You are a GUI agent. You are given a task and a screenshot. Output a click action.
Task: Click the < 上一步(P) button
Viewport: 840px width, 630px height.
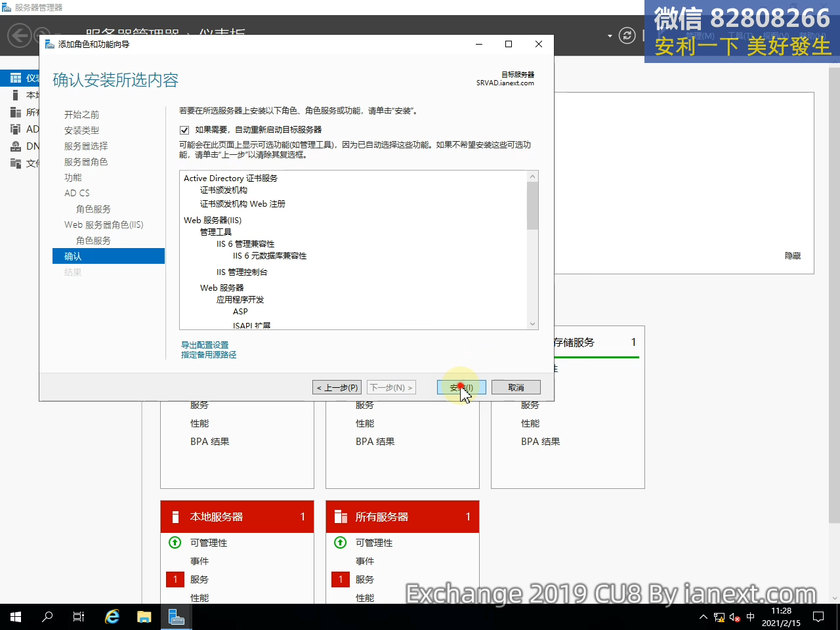337,387
